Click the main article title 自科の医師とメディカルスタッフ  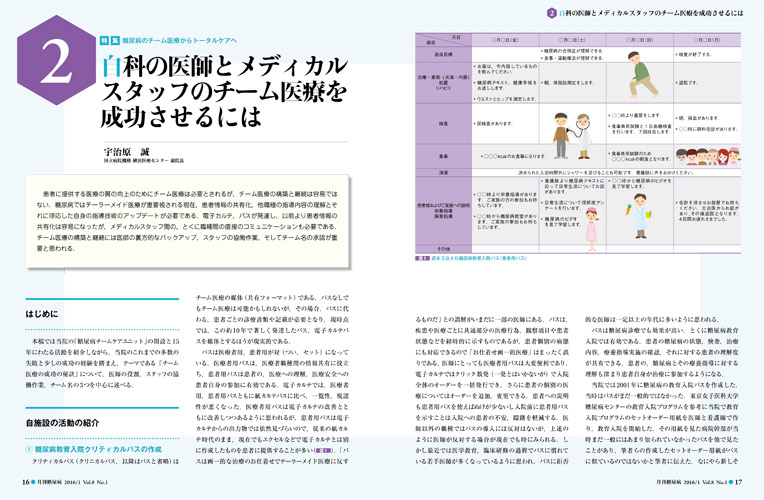(x=225, y=92)
